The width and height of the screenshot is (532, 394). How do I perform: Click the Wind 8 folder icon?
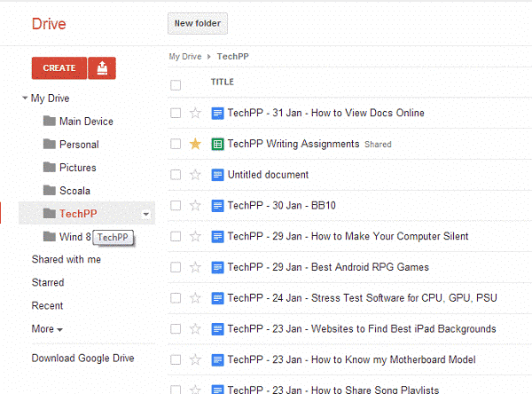(50, 236)
